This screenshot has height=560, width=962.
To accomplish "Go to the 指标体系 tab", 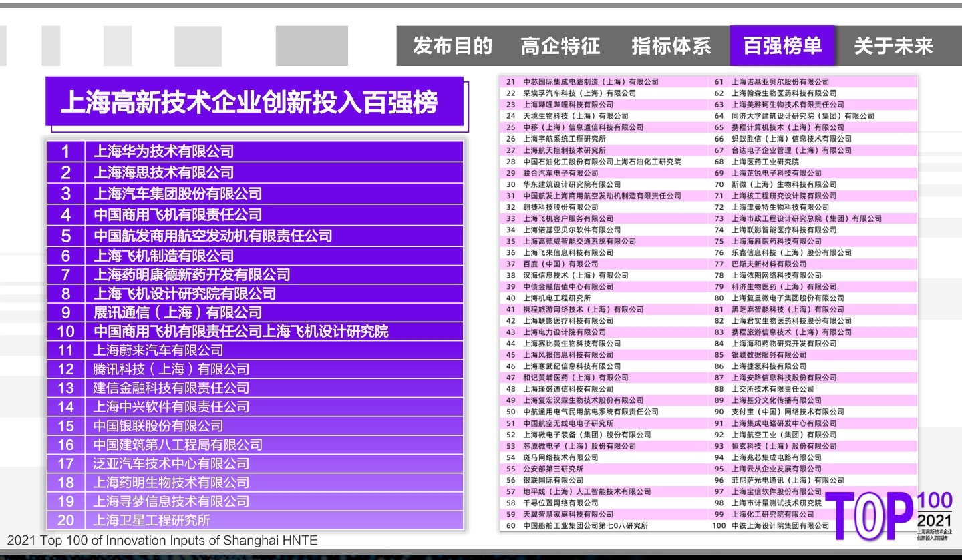I will pos(671,46).
